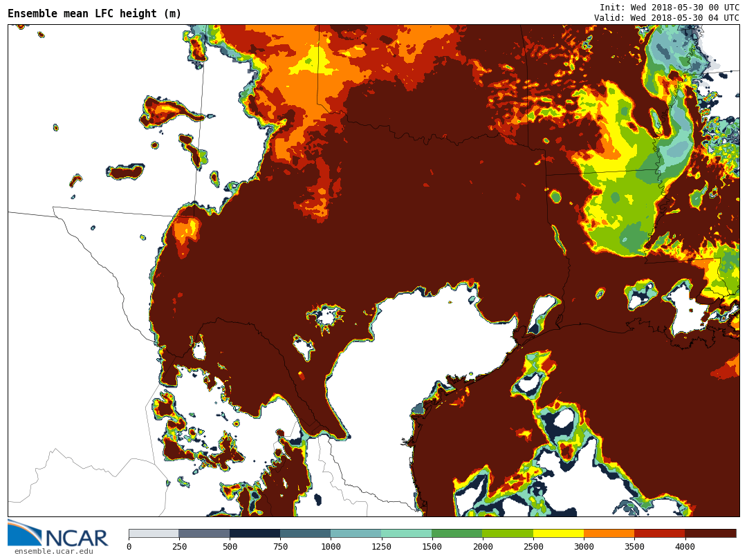Viewport: 747px width, 560px height.
Task: Click the mint 1250–1500 colorbar segment
Action: (x=406, y=534)
